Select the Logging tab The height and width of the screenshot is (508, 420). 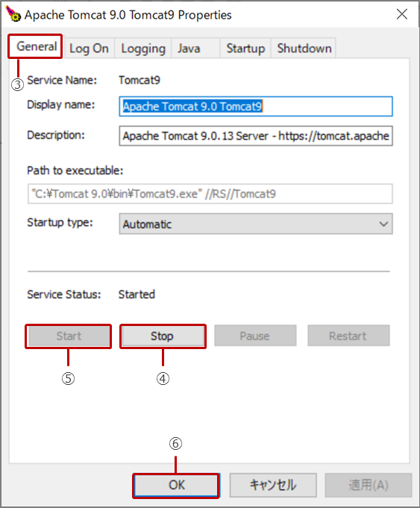coord(143,48)
